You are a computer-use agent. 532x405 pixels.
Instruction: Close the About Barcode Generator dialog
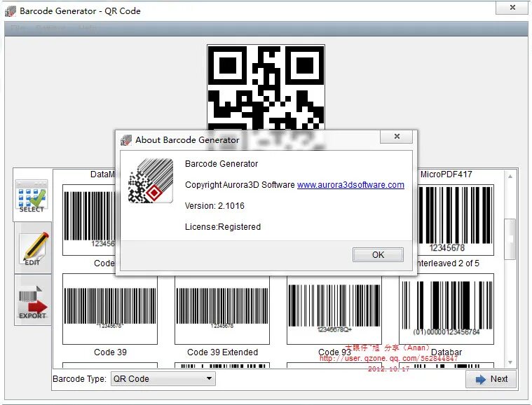[x=397, y=137]
